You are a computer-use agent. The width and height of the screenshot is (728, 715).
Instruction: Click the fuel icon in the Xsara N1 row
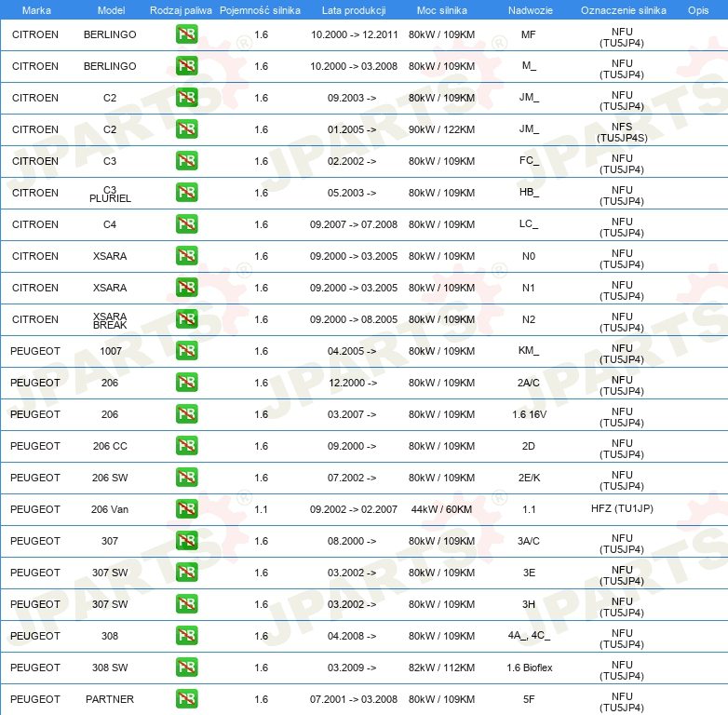(186, 288)
